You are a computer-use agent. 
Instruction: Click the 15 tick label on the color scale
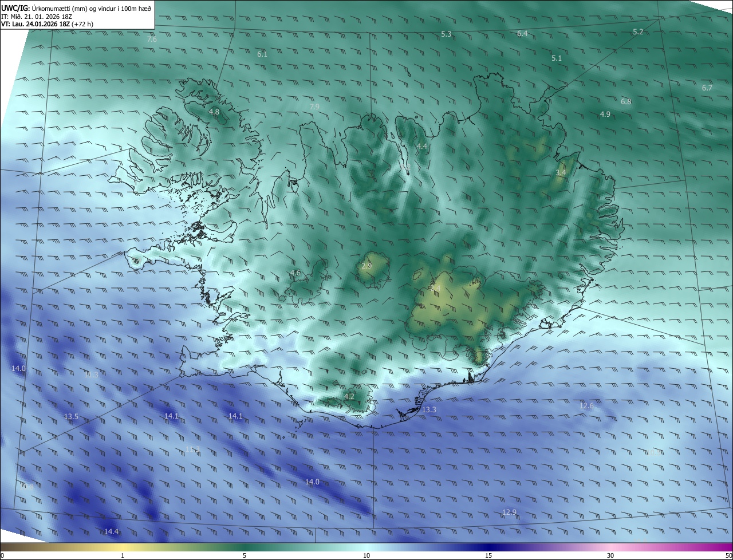coord(488,555)
